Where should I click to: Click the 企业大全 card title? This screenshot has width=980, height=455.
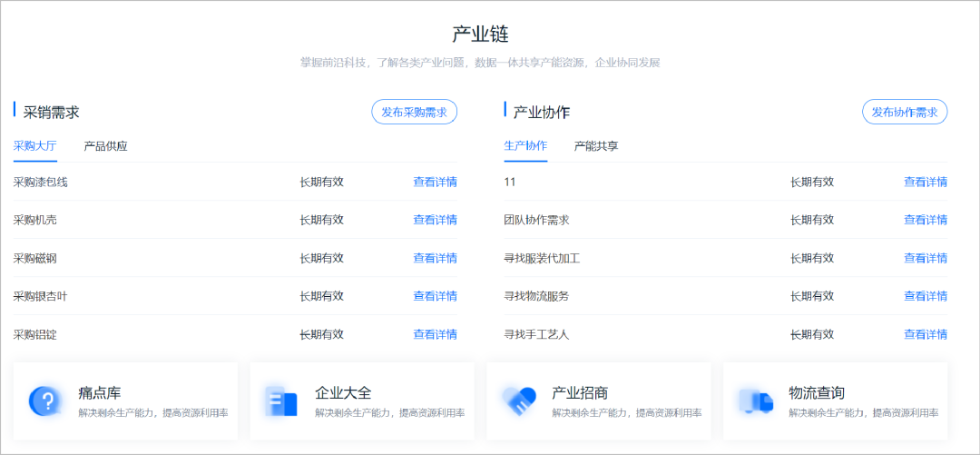(x=343, y=393)
